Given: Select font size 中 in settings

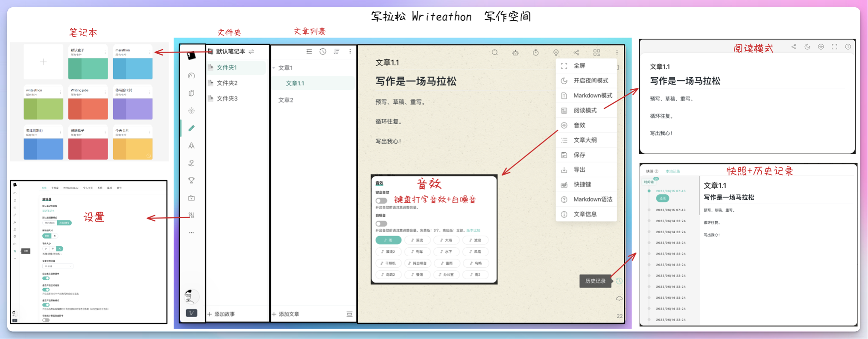Looking at the screenshot, I should 53,248.
